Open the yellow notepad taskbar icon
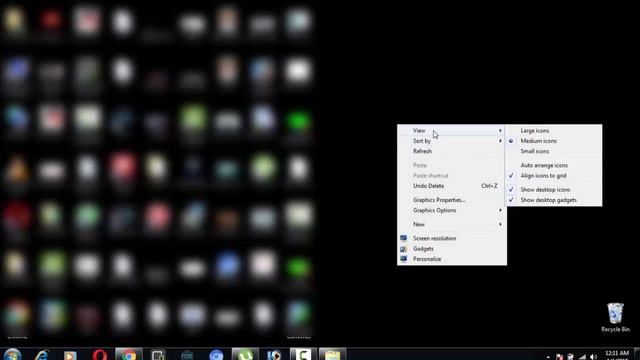Image resolution: width=640 pixels, height=360 pixels. [x=333, y=354]
